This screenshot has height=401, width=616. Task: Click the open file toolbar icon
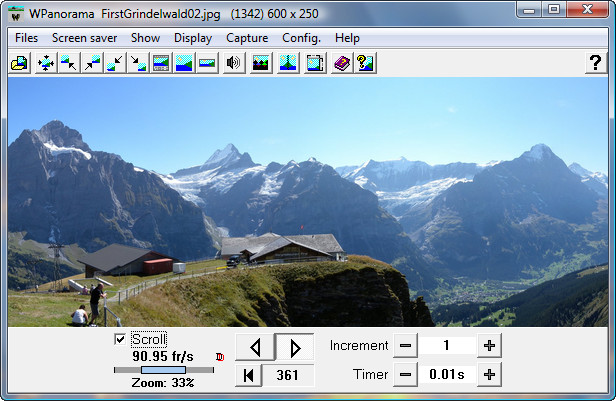click(19, 63)
